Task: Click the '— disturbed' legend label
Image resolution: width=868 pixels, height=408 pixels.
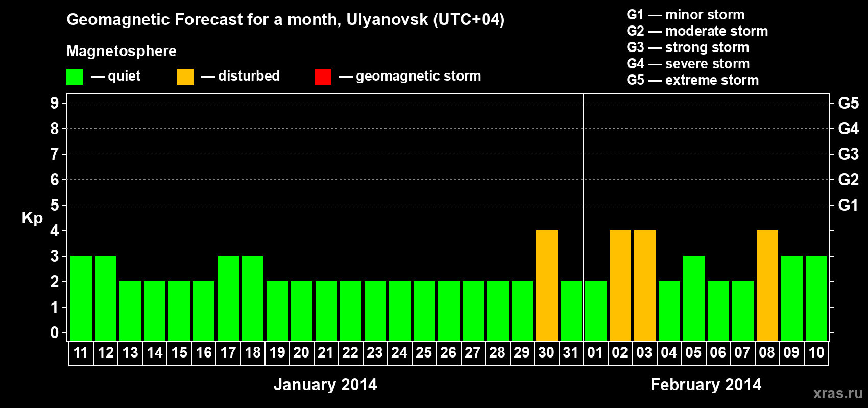Action: tap(240, 76)
